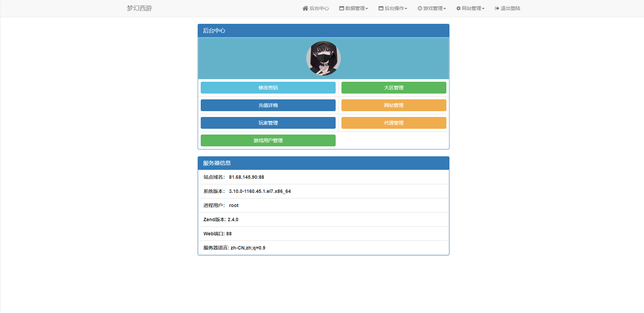Log out via 退出登陆

(x=507, y=8)
